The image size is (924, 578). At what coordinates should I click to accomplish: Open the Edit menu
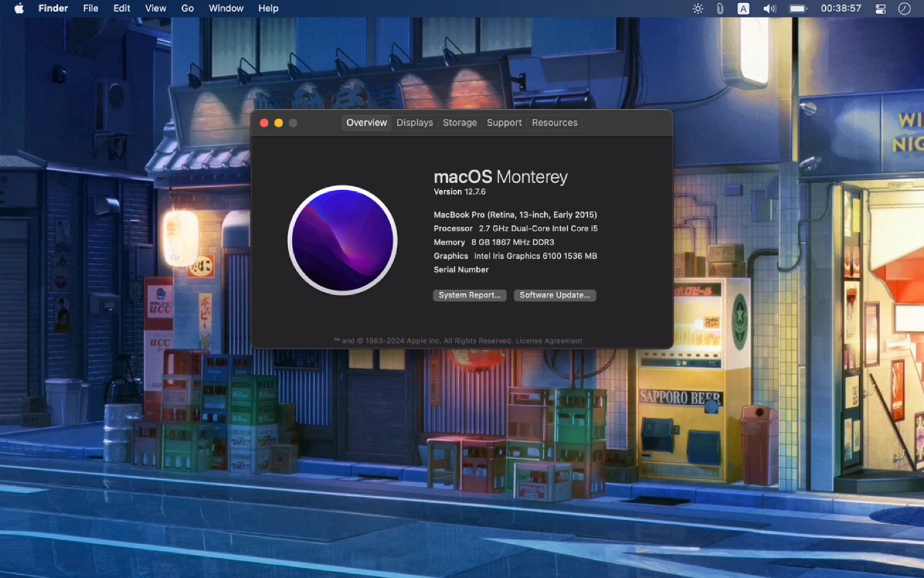click(122, 8)
